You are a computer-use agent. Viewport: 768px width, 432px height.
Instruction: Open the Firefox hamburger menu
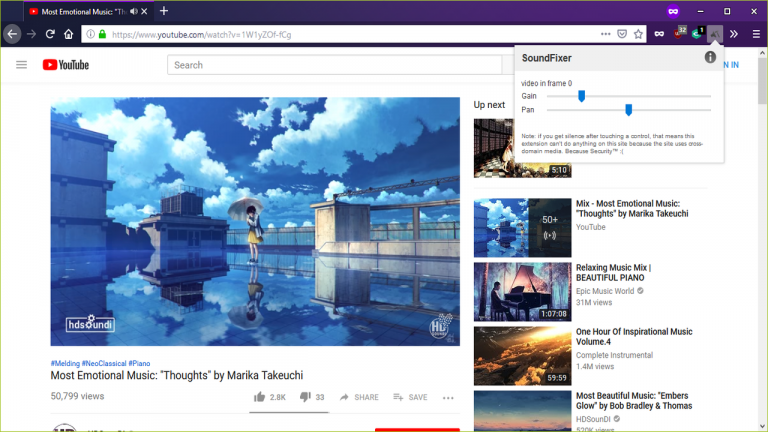point(756,34)
